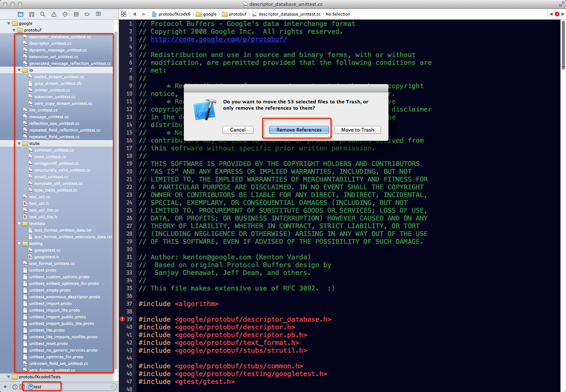The width and height of the screenshot is (566, 392).
Task: Collapse the protobufXcode6Tests group
Action: click(x=9, y=377)
